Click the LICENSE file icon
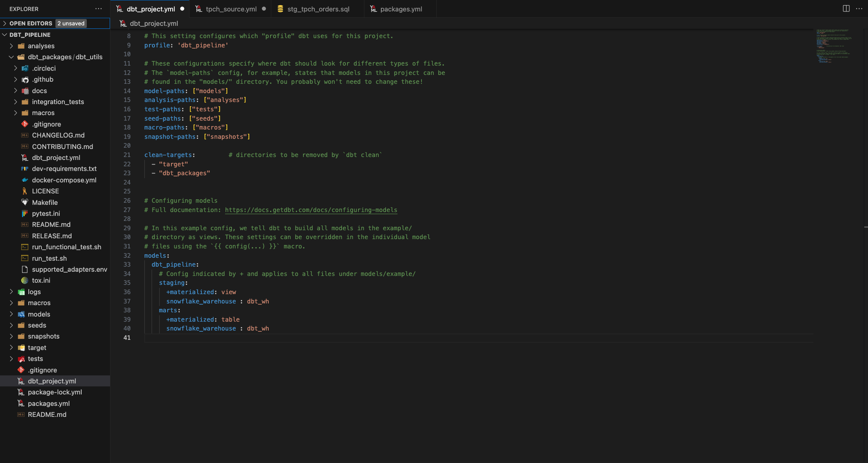 (x=25, y=191)
